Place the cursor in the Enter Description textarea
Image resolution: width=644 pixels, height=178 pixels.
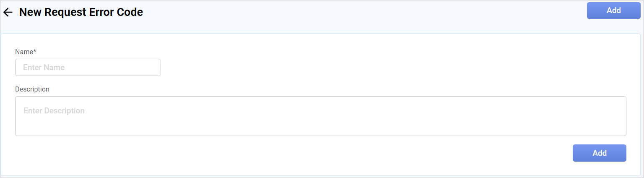click(x=320, y=116)
